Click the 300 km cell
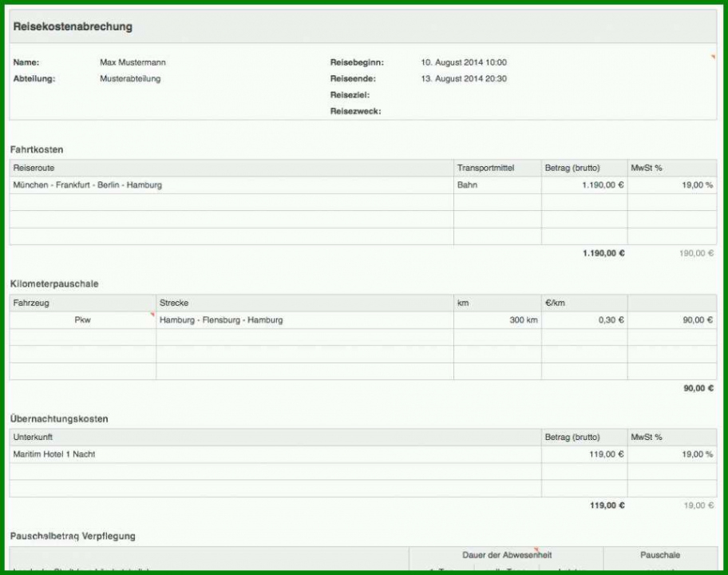 click(497, 320)
